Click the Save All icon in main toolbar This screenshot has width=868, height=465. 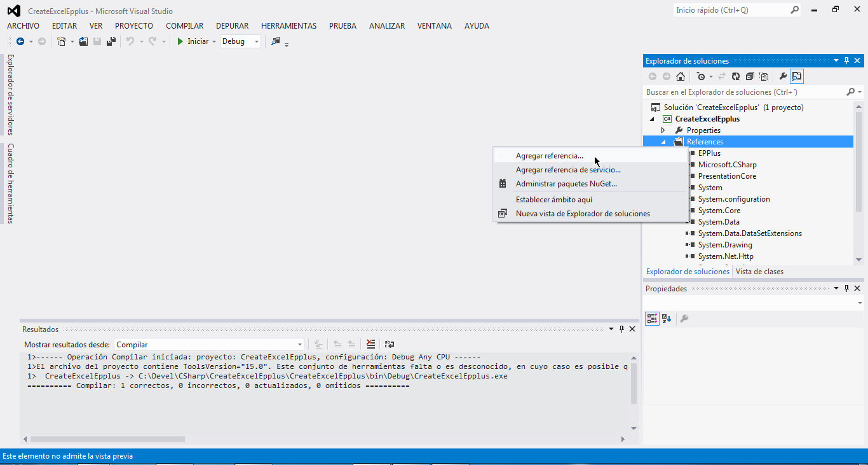coord(111,41)
